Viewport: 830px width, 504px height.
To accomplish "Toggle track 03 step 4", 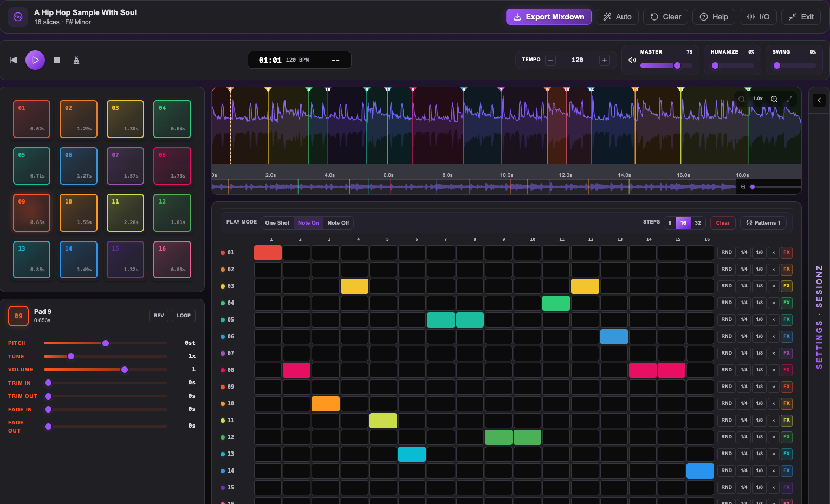I will pos(354,286).
